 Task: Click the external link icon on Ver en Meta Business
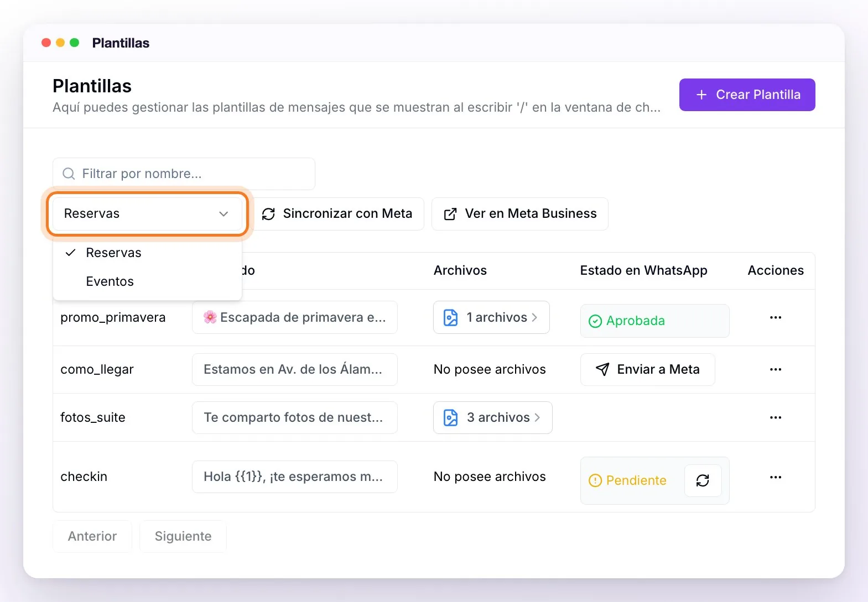450,214
